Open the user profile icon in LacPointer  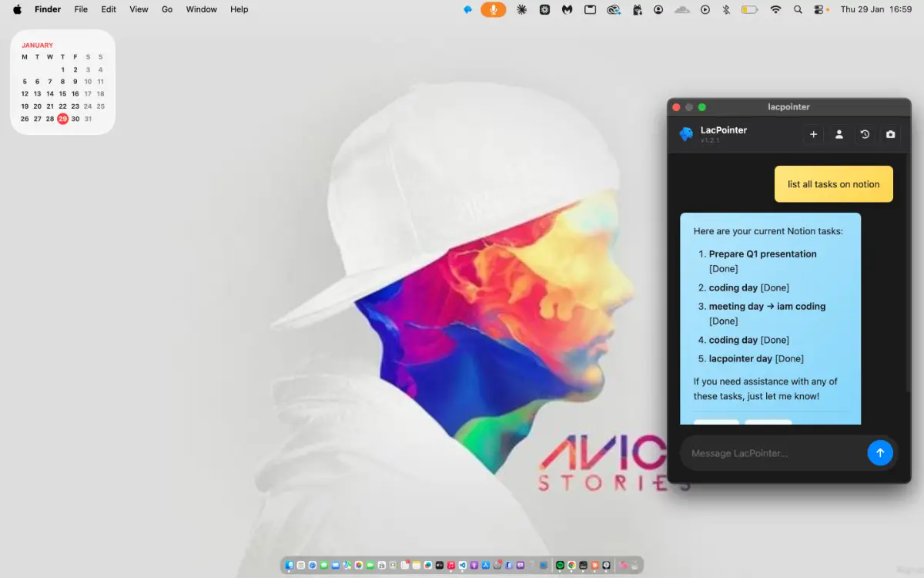pos(839,134)
